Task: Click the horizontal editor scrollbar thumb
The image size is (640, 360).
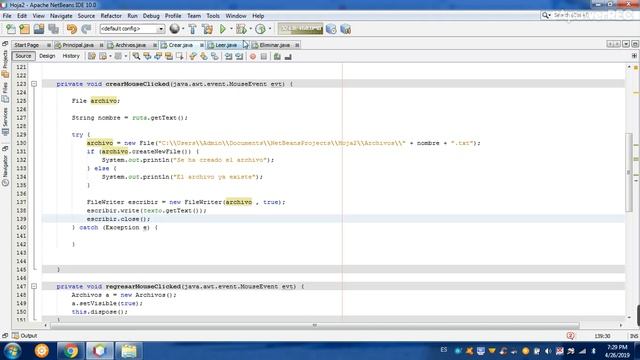Action: pyautogui.click(x=314, y=325)
